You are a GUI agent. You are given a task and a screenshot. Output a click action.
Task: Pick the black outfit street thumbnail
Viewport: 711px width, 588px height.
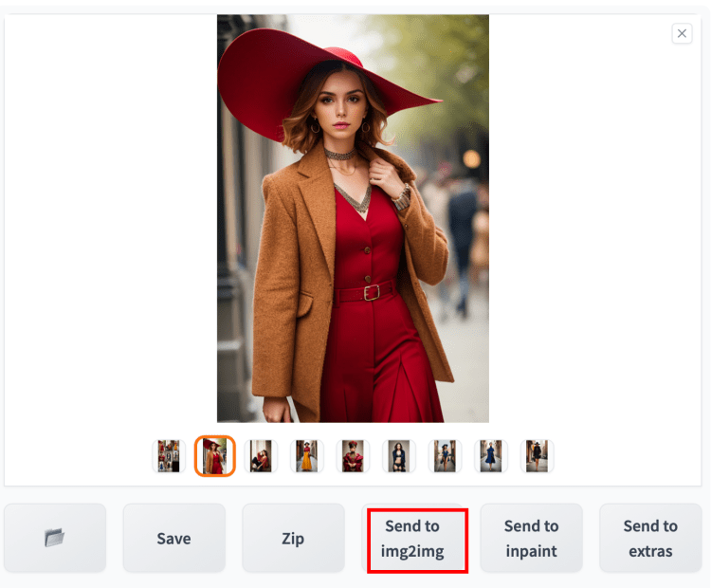point(537,456)
